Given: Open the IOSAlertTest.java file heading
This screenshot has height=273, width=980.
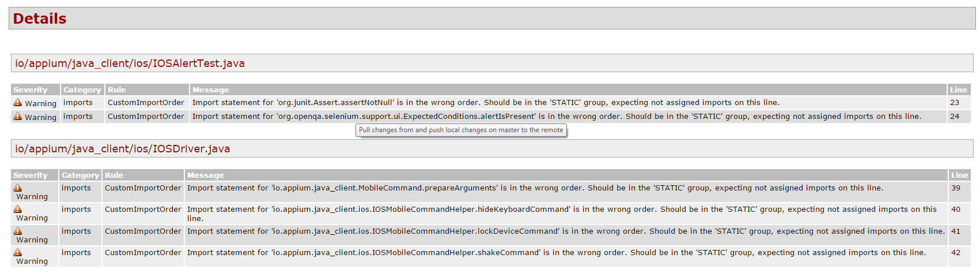Looking at the screenshot, I should click(130, 63).
